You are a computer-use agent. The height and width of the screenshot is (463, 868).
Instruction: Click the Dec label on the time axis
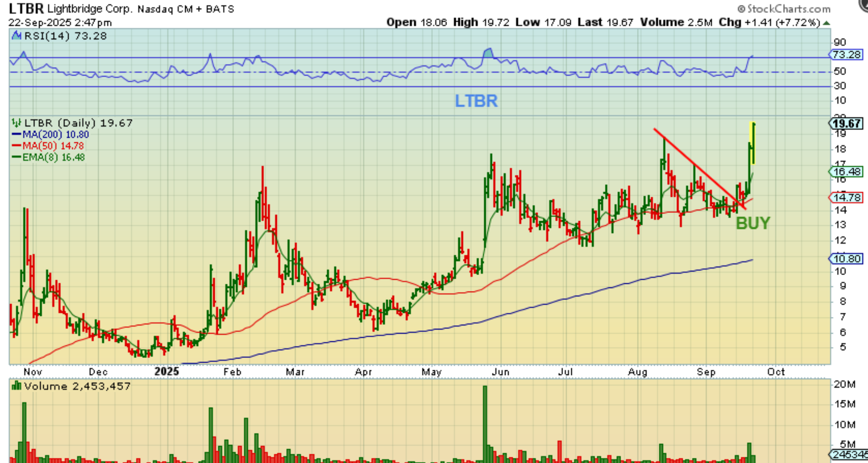tap(98, 372)
